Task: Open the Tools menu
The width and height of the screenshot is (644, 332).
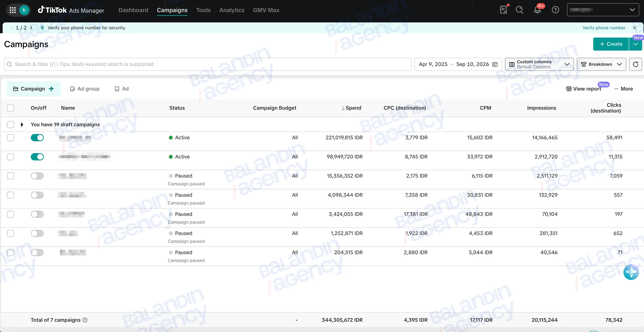Action: click(x=204, y=10)
